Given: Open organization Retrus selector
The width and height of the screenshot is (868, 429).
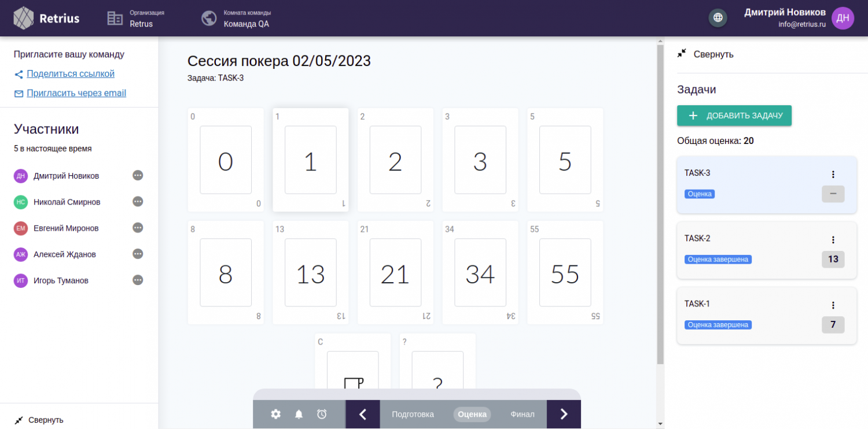Looking at the screenshot, I should [x=137, y=19].
